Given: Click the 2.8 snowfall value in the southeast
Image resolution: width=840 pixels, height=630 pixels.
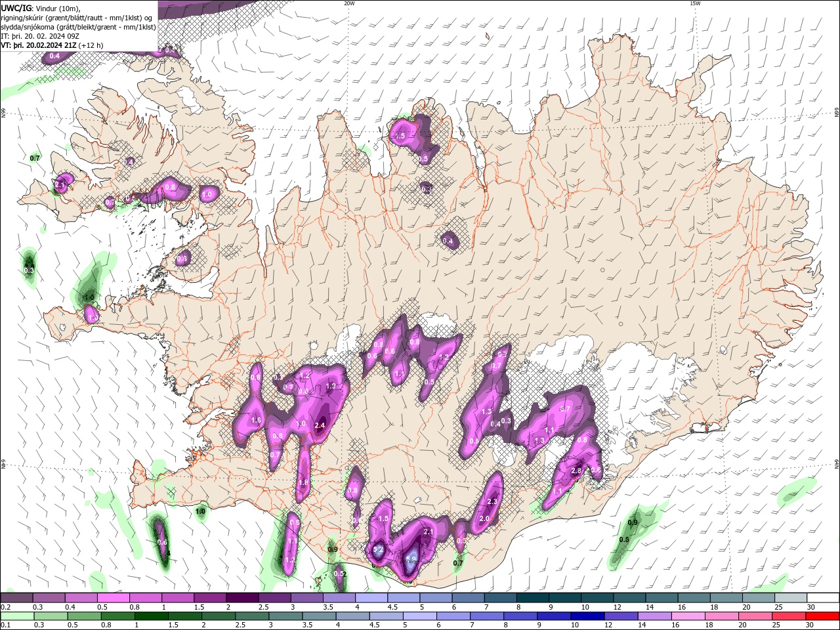Looking at the screenshot, I should click(x=577, y=471).
